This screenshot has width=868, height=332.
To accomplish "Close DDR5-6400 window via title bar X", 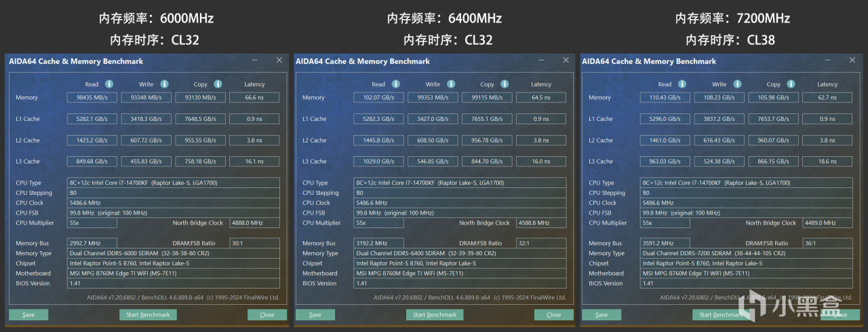I will (x=566, y=60).
